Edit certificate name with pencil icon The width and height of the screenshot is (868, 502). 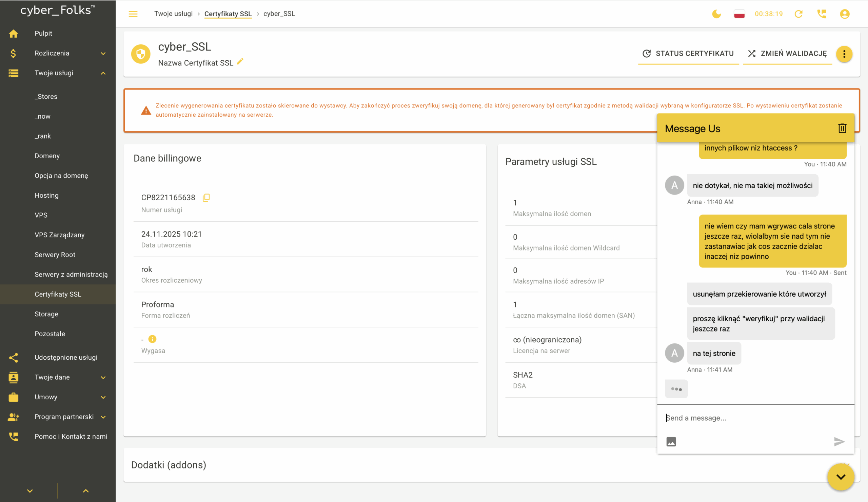(240, 61)
